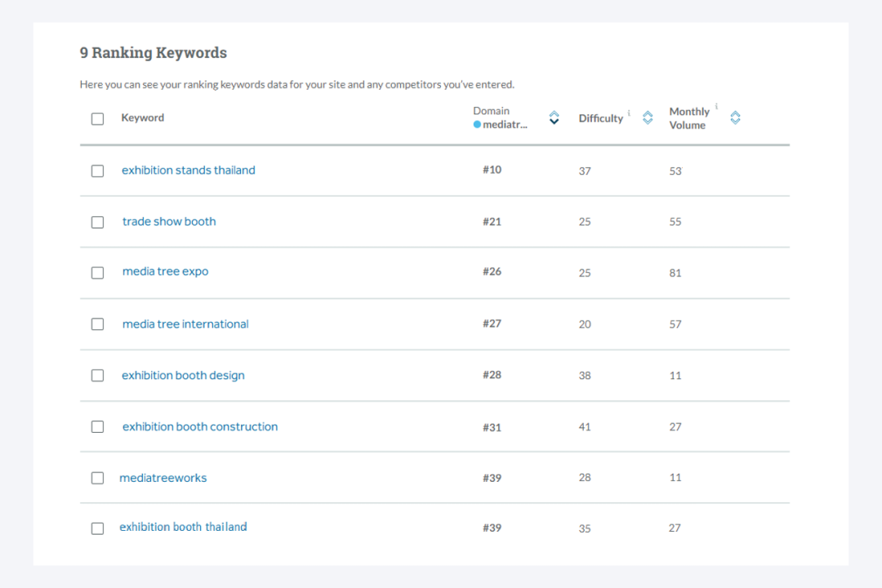Open the exhibition booth thailand keyword
The height and width of the screenshot is (588, 882).
click(x=184, y=527)
